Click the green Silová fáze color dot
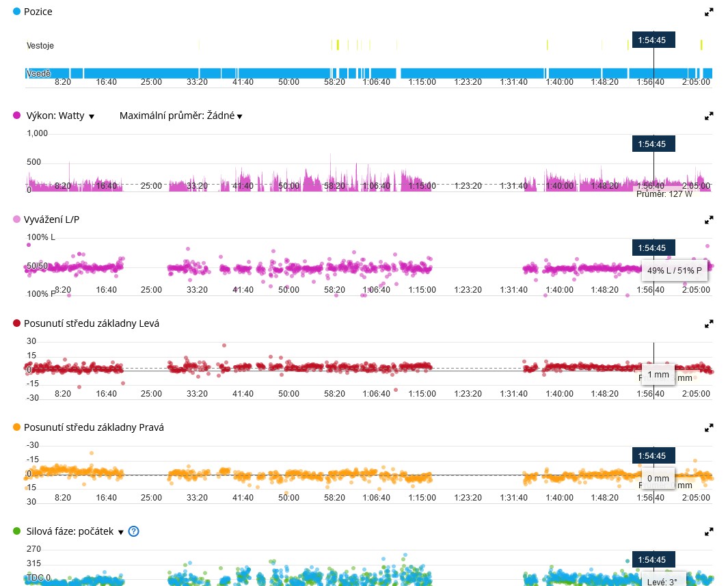728x586 pixels. click(17, 531)
